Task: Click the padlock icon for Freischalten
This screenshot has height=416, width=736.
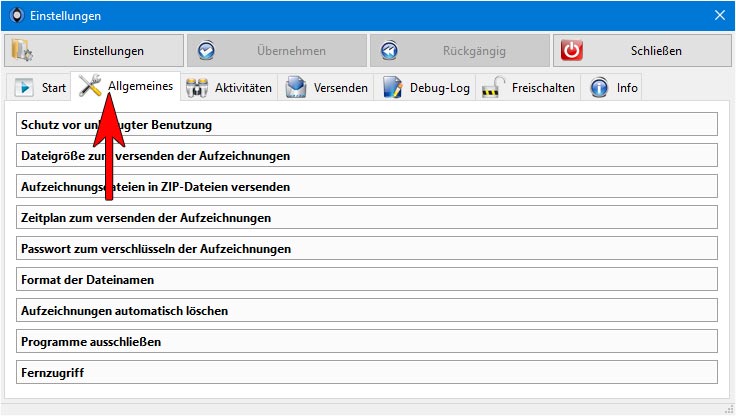Action: point(493,87)
